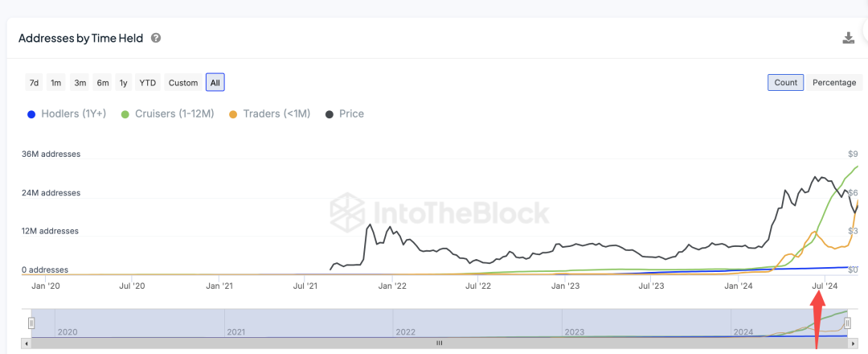Choose the 6m time range
This screenshot has width=868, height=354.
click(x=102, y=82)
